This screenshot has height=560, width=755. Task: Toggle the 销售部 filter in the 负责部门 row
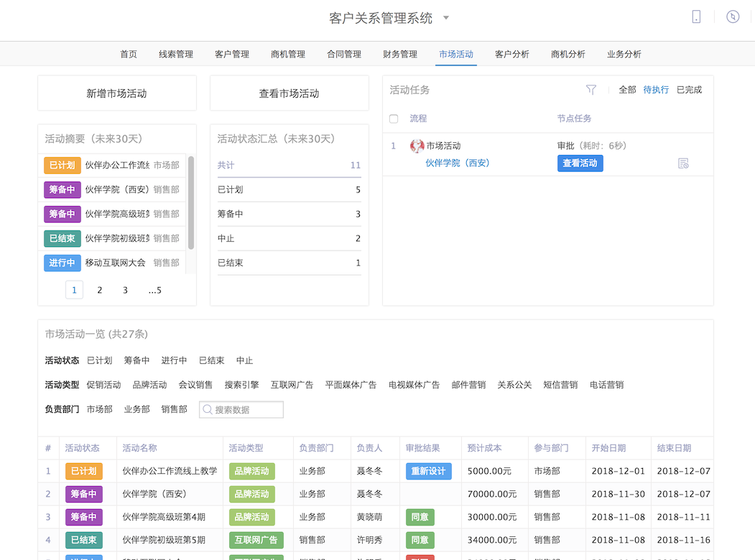[x=174, y=409]
